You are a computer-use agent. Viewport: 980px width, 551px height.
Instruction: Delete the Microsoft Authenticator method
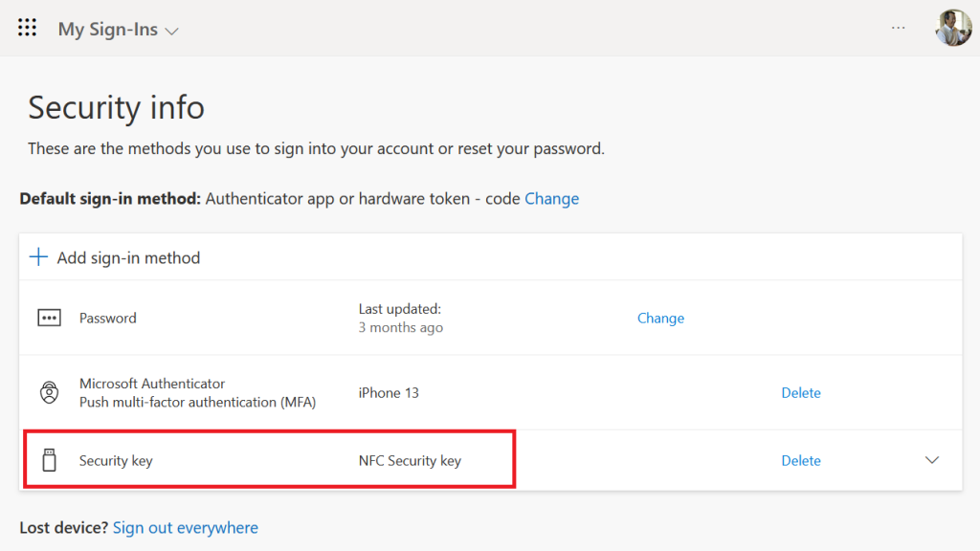[801, 393]
